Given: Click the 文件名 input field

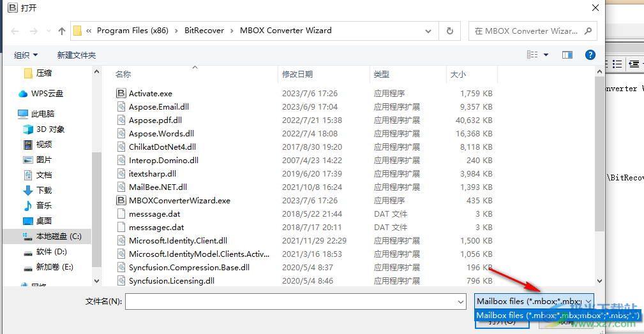Looking at the screenshot, I should coord(296,301).
